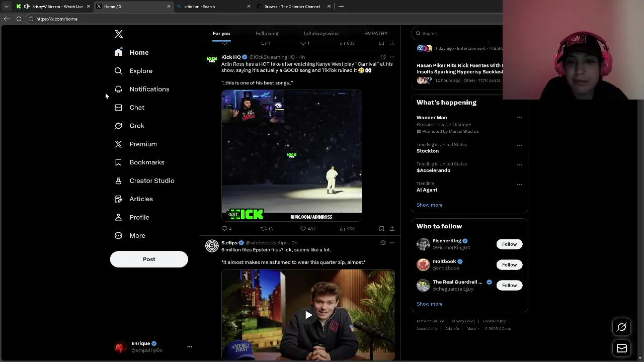
Task: Bookmark the Kick HQ post
Action: point(382,229)
